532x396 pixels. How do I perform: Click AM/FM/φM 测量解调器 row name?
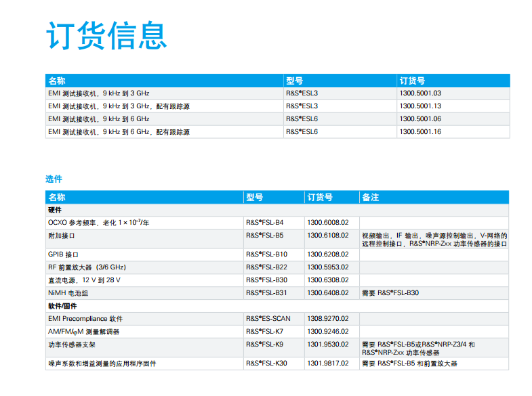(83, 332)
